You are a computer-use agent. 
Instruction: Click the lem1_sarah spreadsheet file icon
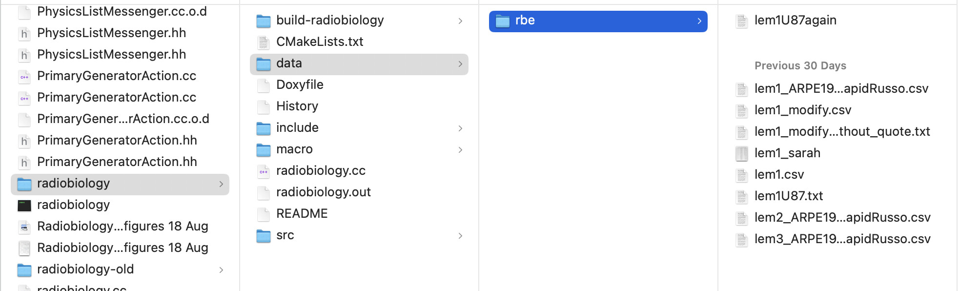pyautogui.click(x=742, y=153)
